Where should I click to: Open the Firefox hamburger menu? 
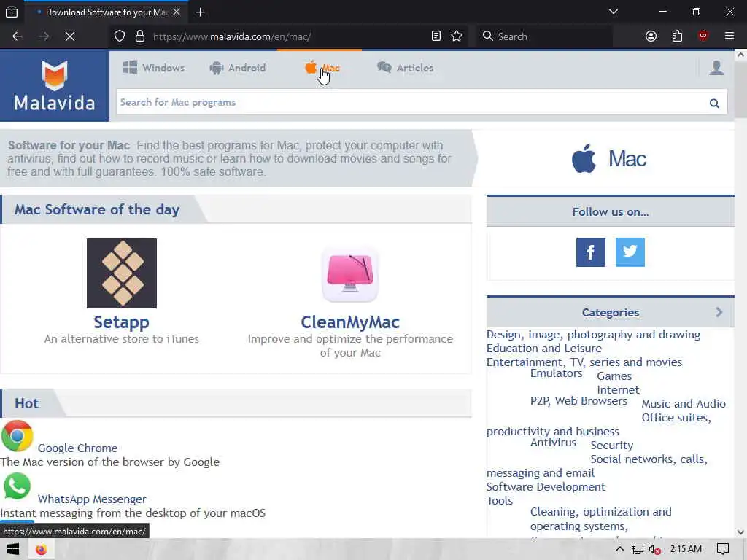(729, 36)
